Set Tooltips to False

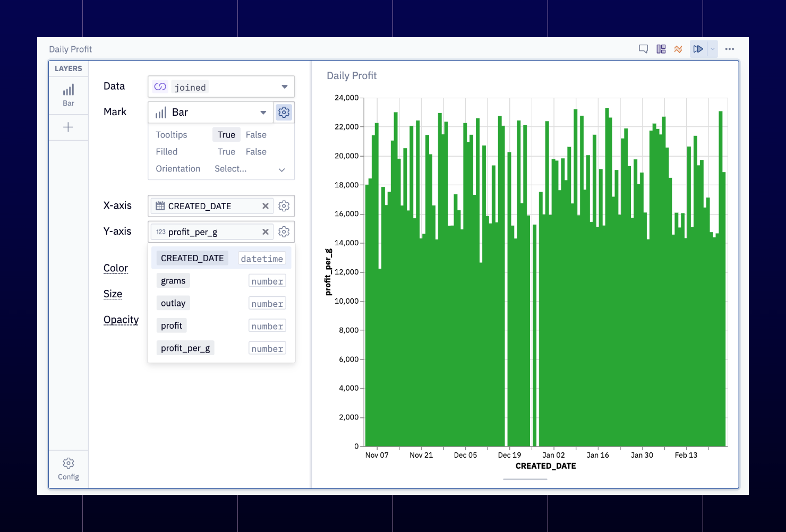point(256,134)
